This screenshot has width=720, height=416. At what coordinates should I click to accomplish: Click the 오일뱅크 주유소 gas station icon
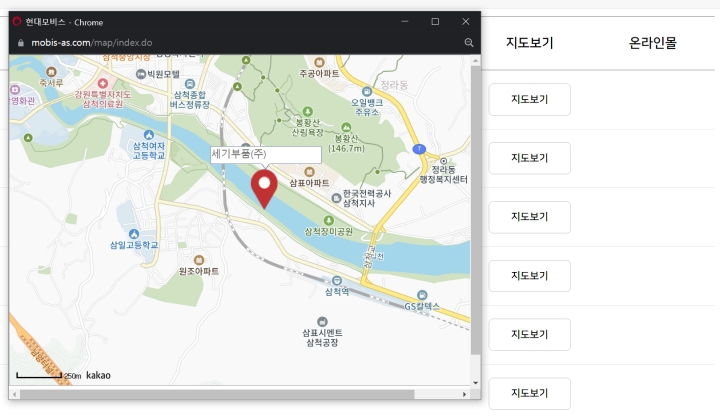(x=366, y=91)
